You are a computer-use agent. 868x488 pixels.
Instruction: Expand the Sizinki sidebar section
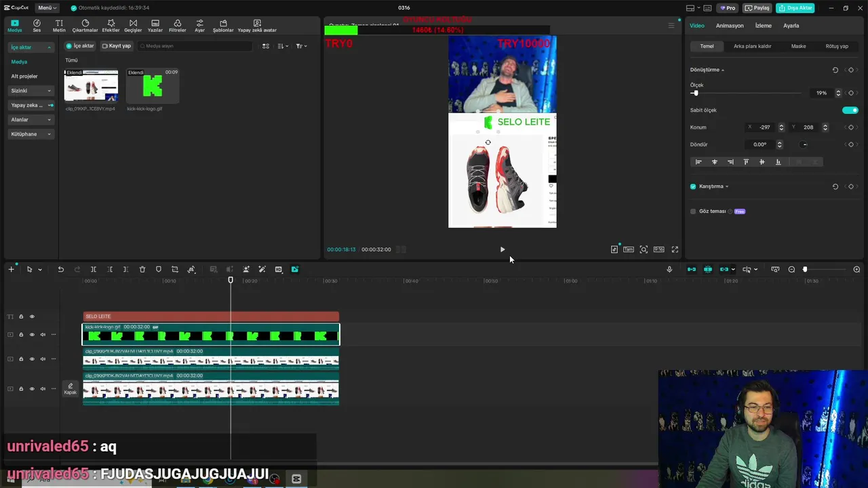click(31, 91)
